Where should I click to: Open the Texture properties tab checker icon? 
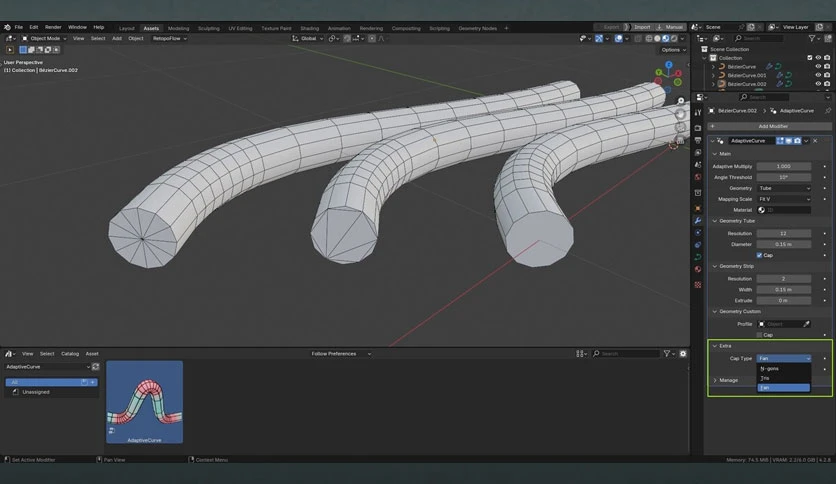tap(698, 285)
